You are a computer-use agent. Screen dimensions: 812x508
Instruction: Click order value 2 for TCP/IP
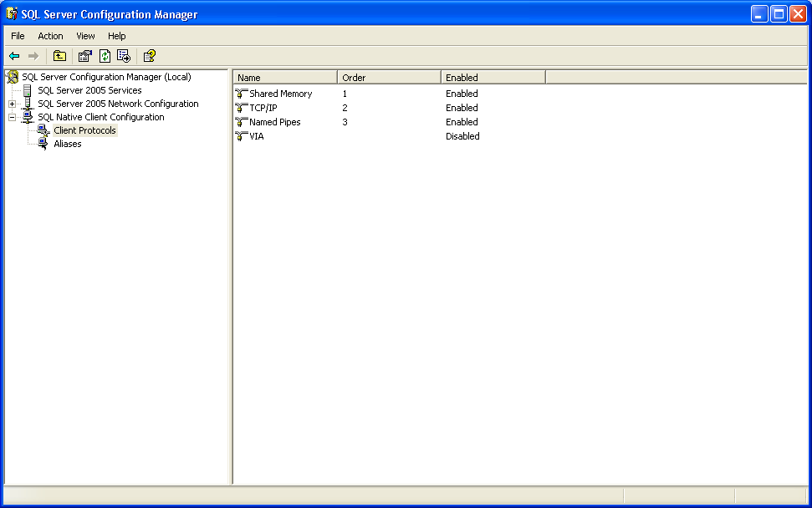point(345,108)
